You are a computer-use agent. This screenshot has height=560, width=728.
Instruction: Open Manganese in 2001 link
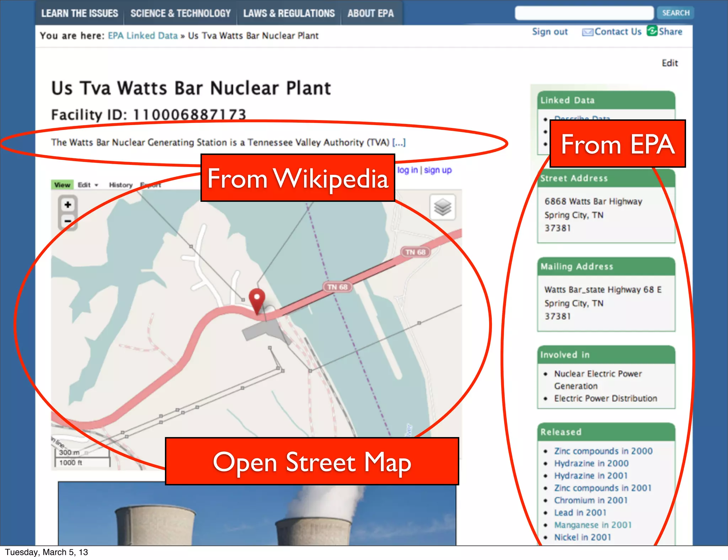(x=593, y=525)
